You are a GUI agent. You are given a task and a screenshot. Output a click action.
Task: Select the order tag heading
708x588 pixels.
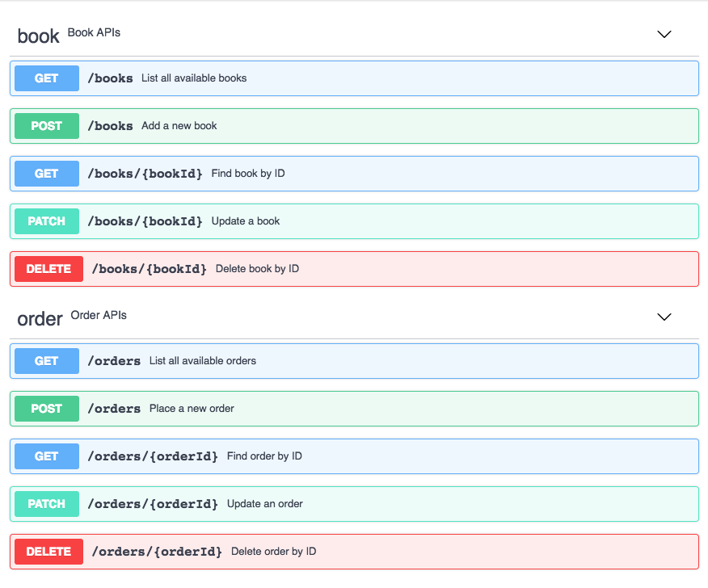coord(40,319)
